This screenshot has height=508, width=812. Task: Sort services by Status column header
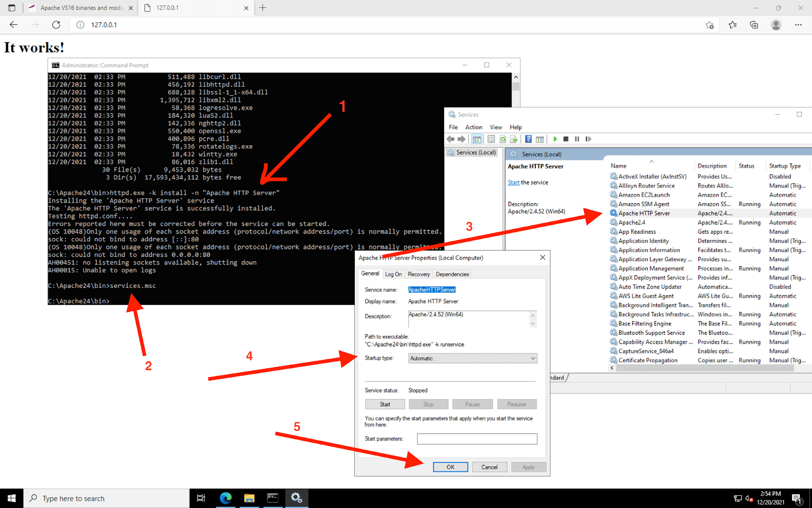[x=751, y=166]
